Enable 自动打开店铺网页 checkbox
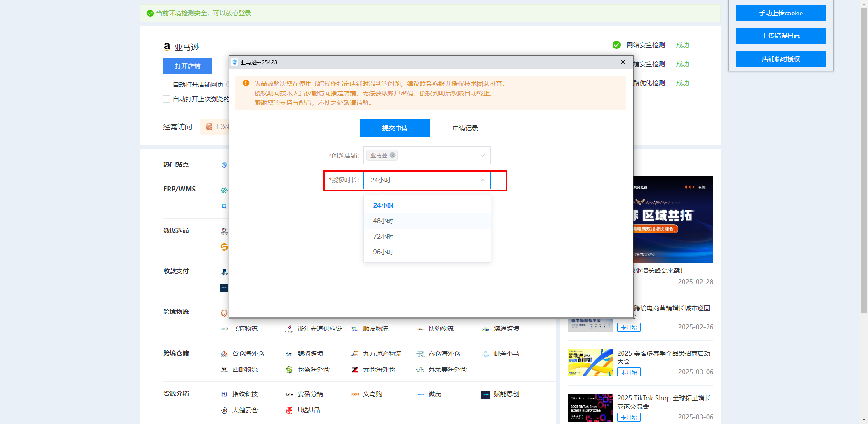This screenshot has width=868, height=424. pyautogui.click(x=166, y=85)
